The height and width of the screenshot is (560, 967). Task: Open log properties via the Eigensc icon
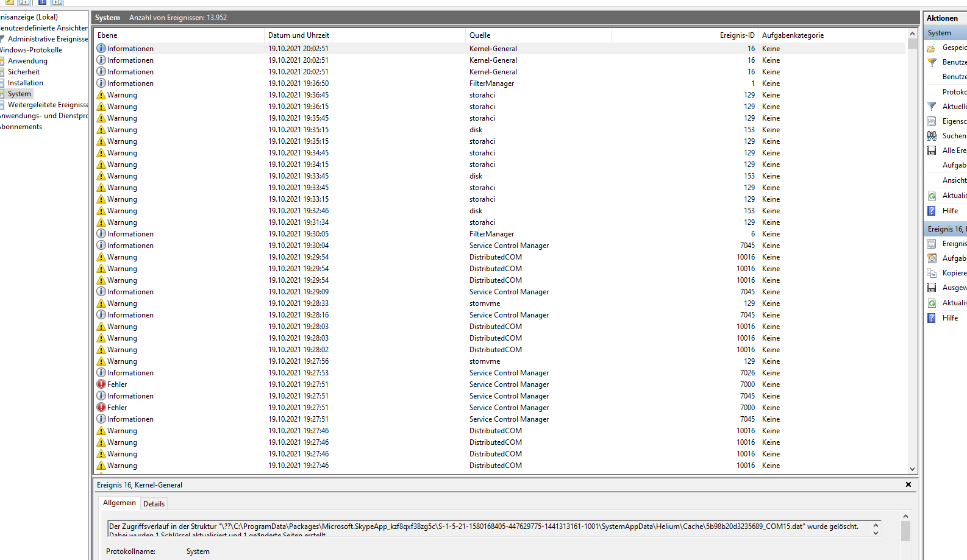click(932, 121)
